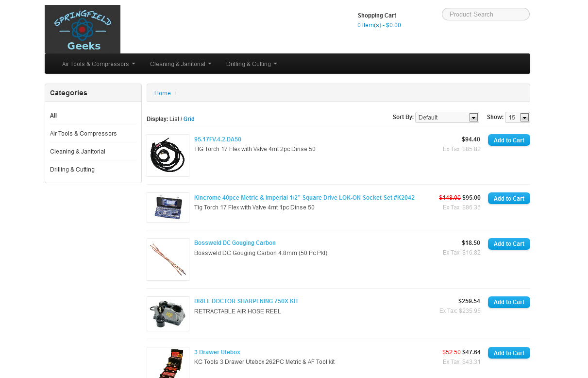
Task: Add the Kincrome socket set to cart
Action: (x=508, y=198)
